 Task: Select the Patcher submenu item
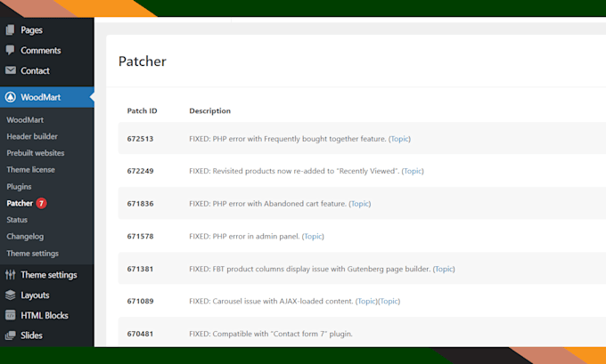(x=20, y=203)
